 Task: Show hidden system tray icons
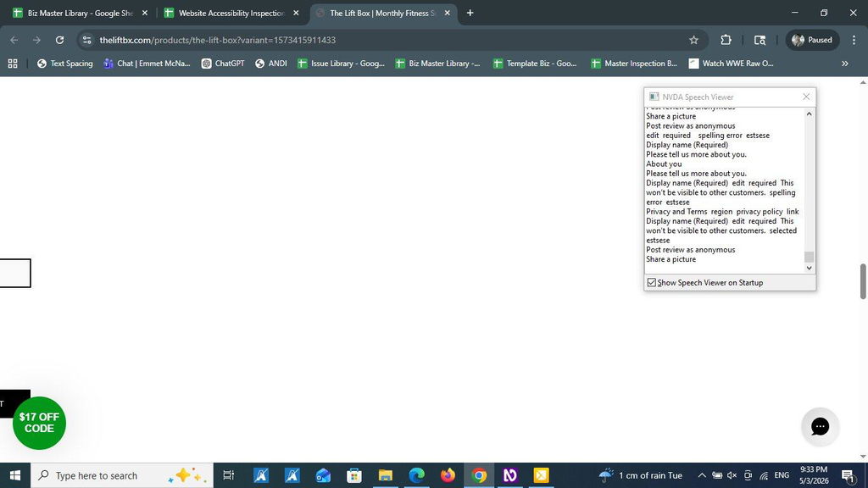(x=701, y=475)
